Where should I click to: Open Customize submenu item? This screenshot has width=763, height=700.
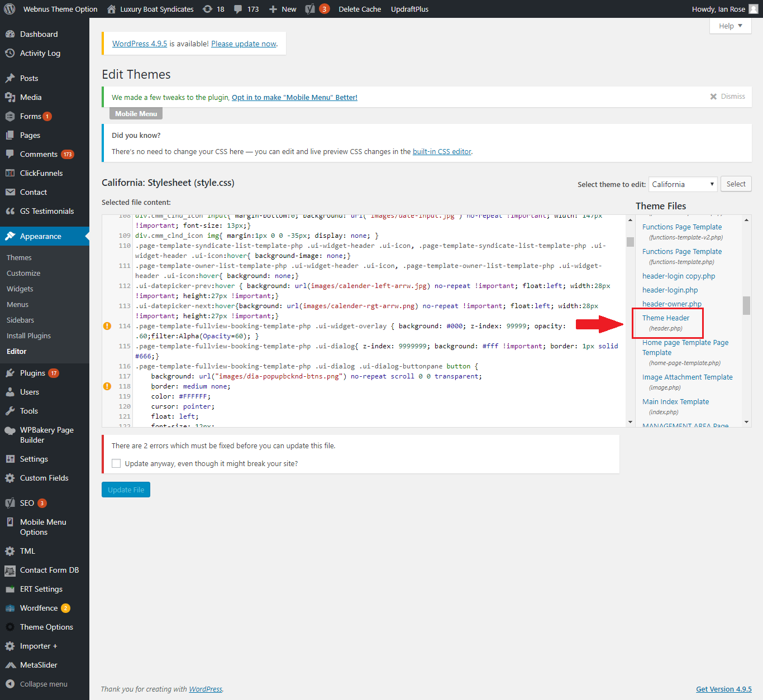(23, 273)
